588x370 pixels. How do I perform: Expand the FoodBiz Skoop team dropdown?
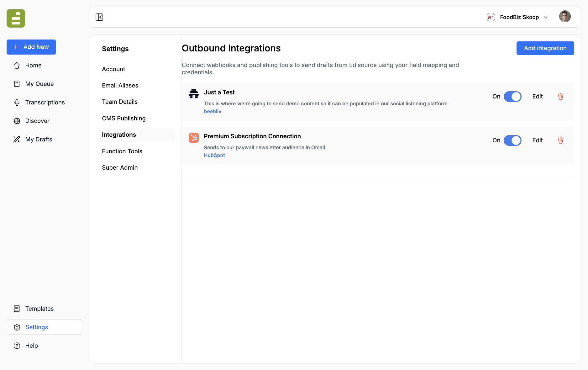pos(546,17)
